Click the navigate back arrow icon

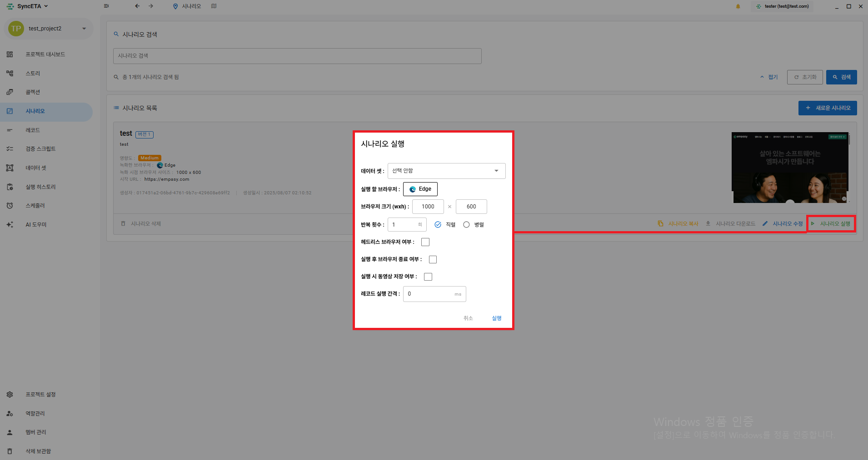[x=137, y=6]
